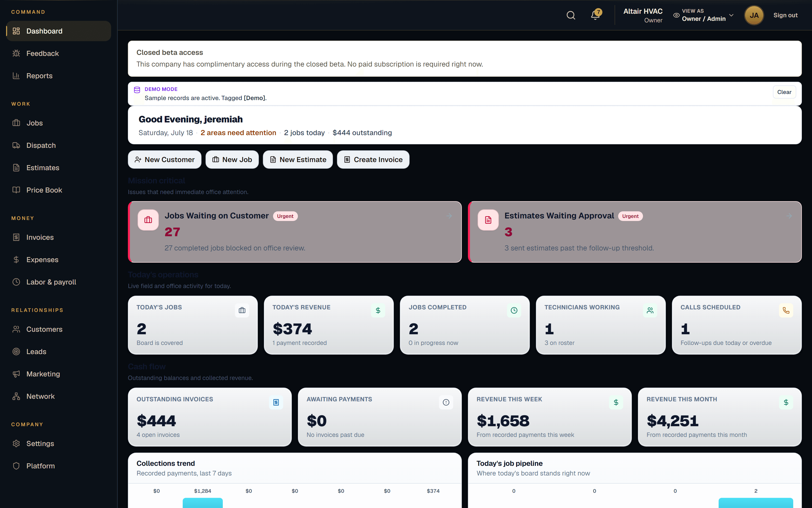Click the JA user avatar
812x508 pixels.
coord(754,15)
